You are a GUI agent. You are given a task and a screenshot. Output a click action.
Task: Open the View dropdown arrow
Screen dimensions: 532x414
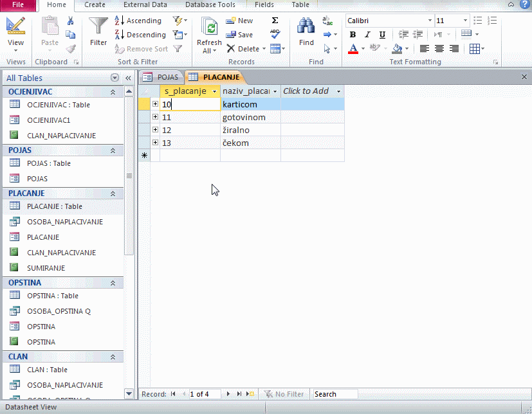tap(15, 51)
